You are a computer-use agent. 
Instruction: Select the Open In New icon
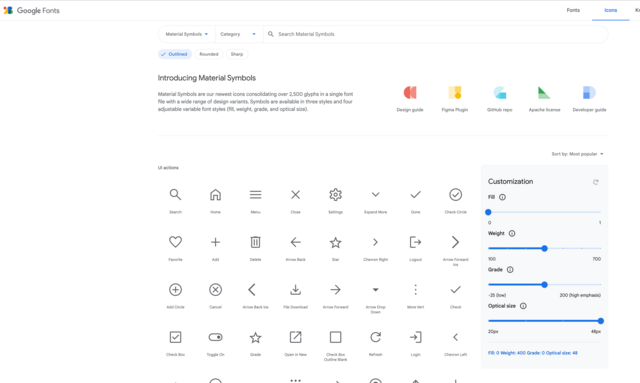coord(296,337)
